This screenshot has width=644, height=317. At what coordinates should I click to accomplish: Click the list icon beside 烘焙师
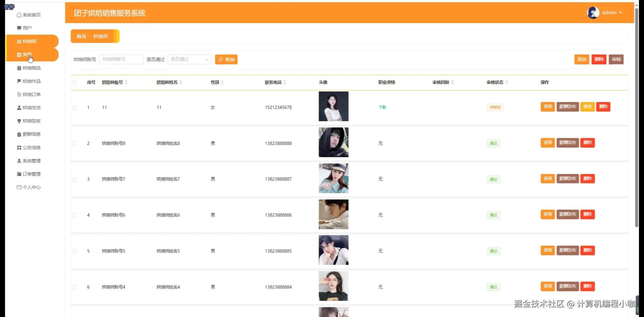pos(19,41)
